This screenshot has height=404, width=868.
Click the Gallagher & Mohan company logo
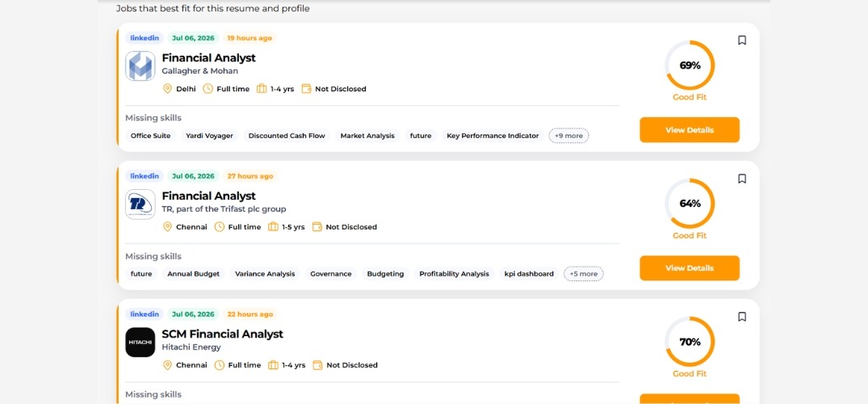[140, 66]
